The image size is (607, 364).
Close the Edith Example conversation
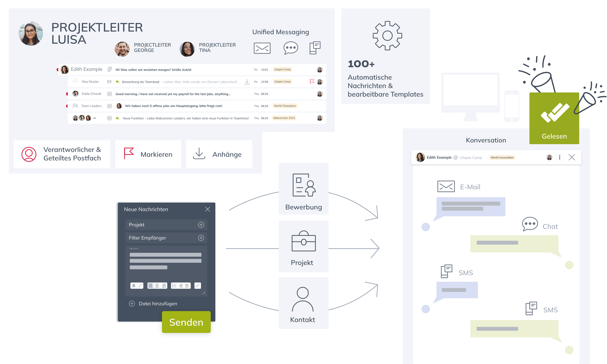tap(571, 157)
